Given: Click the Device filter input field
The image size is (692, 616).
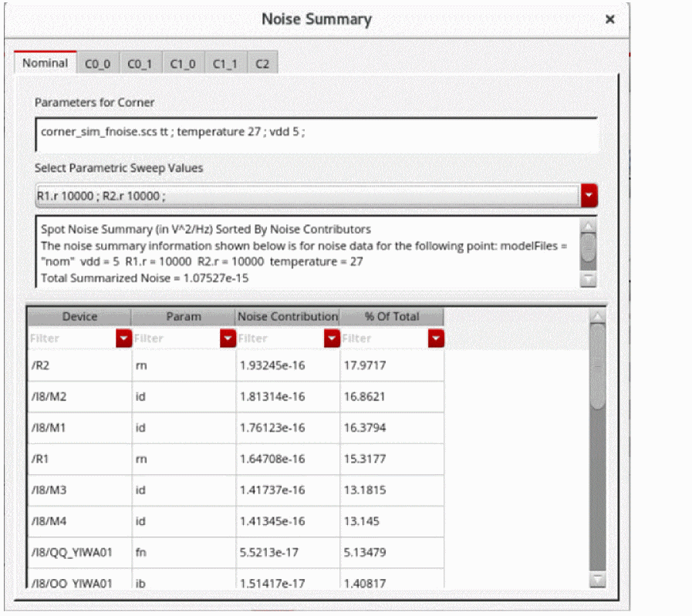Looking at the screenshot, I should click(71, 338).
